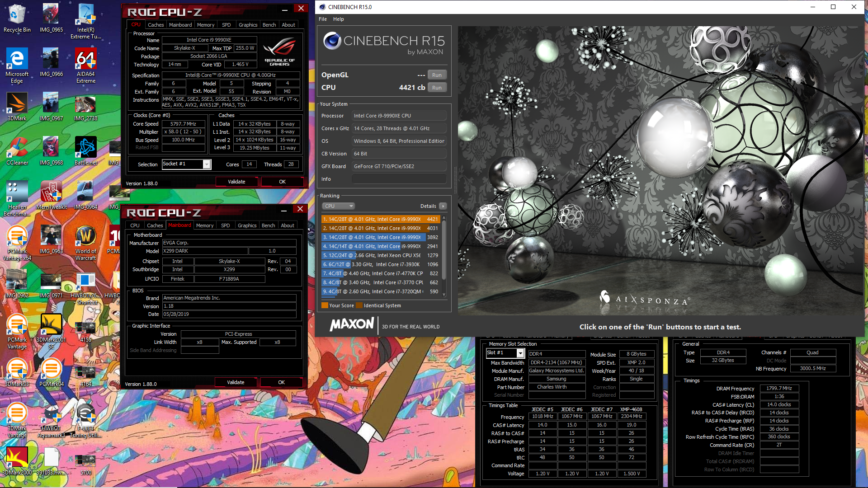Viewport: 868px width, 488px height.
Task: Click Validate in the lower CPU-Z window
Action: [x=236, y=382]
